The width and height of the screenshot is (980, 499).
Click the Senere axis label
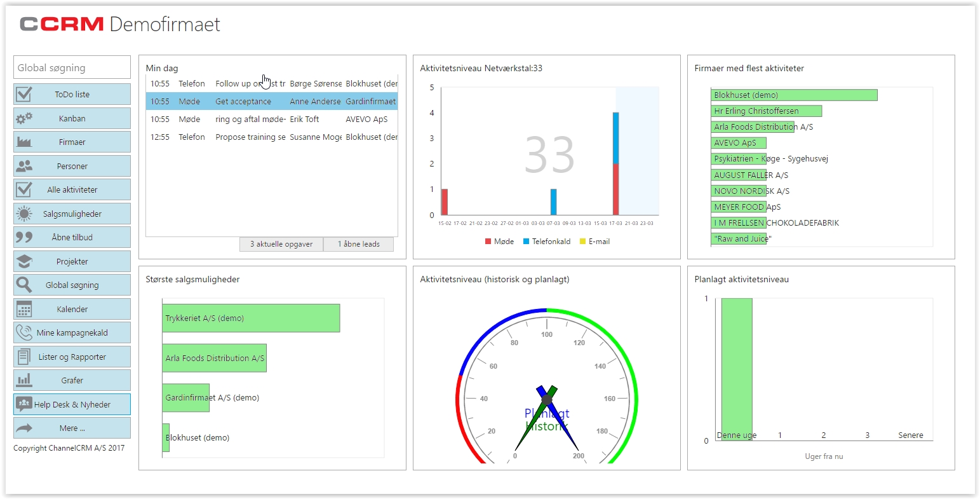point(910,435)
